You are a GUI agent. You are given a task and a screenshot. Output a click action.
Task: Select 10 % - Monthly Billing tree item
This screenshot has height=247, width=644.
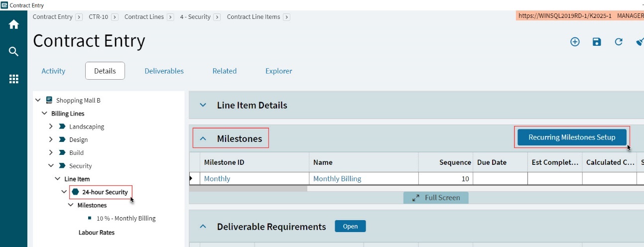126,218
